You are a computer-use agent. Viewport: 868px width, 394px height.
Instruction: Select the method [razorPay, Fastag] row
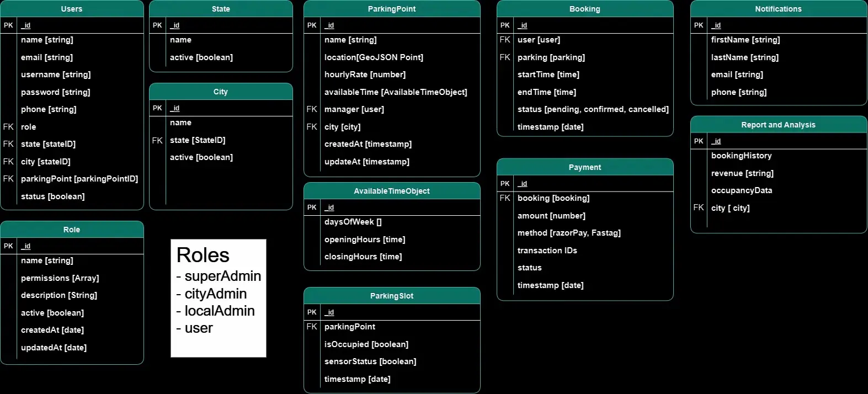[569, 233]
